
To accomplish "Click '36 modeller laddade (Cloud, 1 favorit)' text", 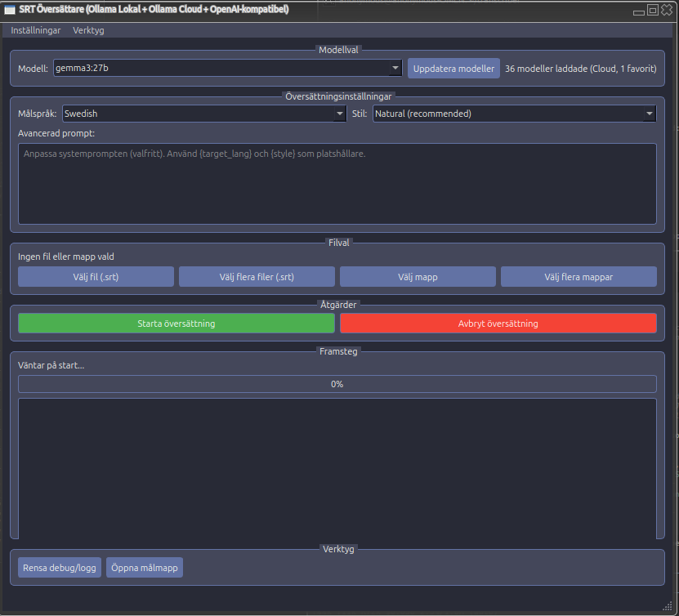I will click(581, 69).
